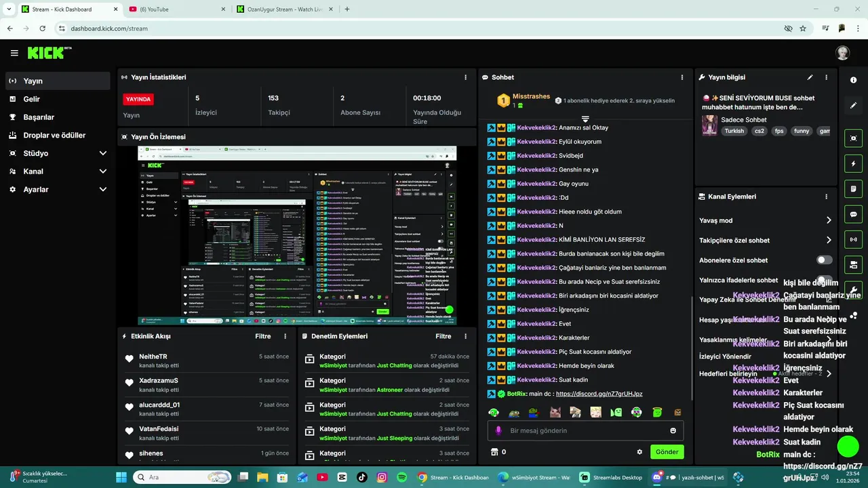Image resolution: width=868 pixels, height=488 pixels.
Task: Toggle the document widget icon in sidebar
Action: point(854,188)
